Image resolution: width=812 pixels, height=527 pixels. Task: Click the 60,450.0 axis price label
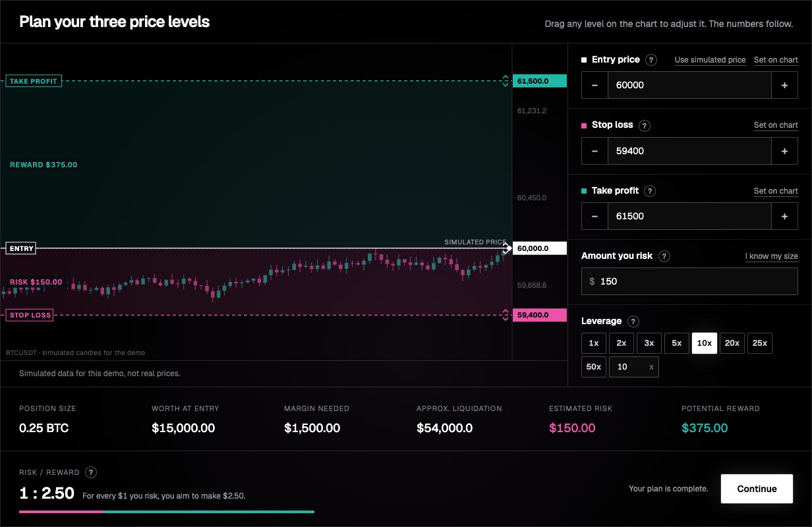tap(532, 198)
